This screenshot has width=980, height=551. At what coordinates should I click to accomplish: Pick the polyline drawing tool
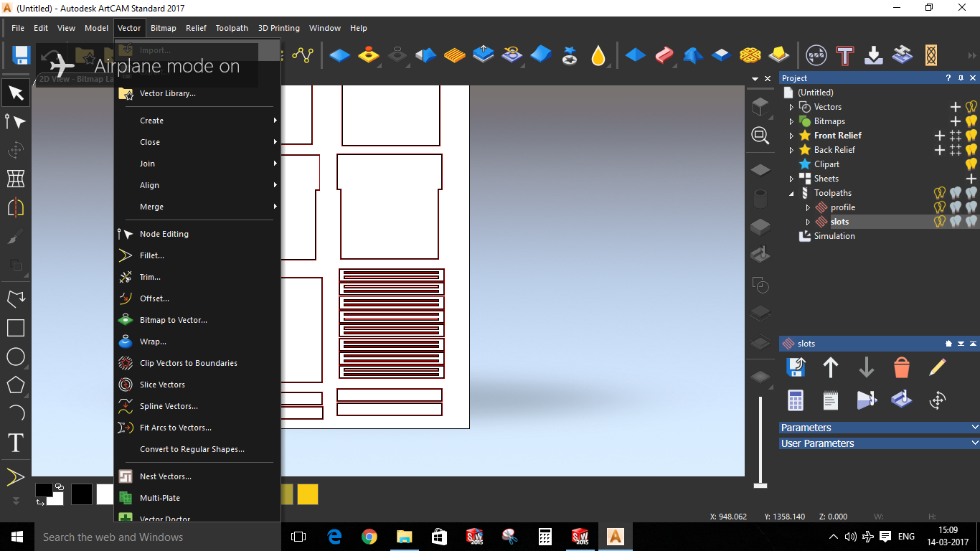coord(16,298)
